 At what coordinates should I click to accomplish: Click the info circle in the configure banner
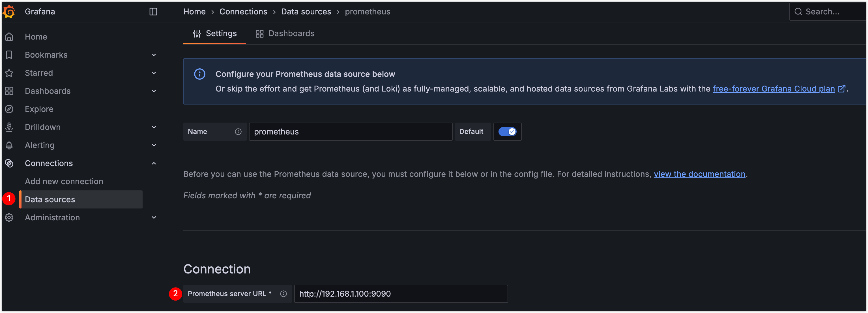coord(199,74)
